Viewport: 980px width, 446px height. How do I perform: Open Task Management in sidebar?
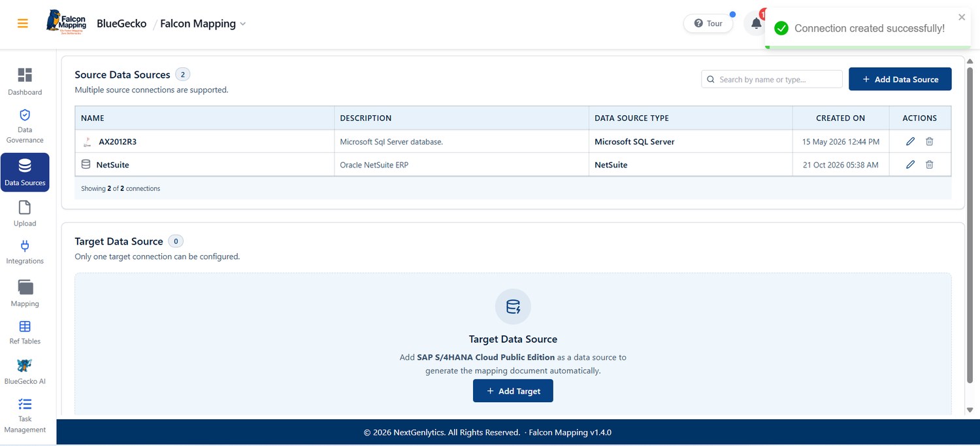click(25, 415)
